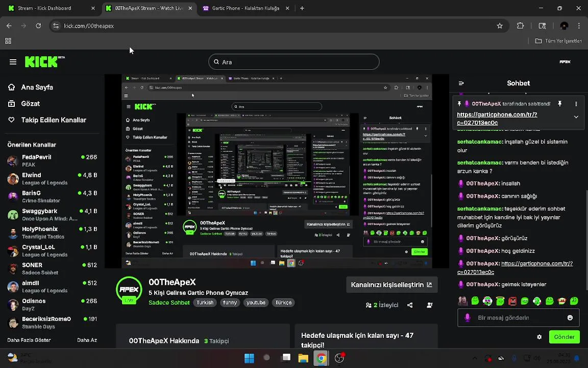Open a new browser tab

pyautogui.click(x=302, y=8)
